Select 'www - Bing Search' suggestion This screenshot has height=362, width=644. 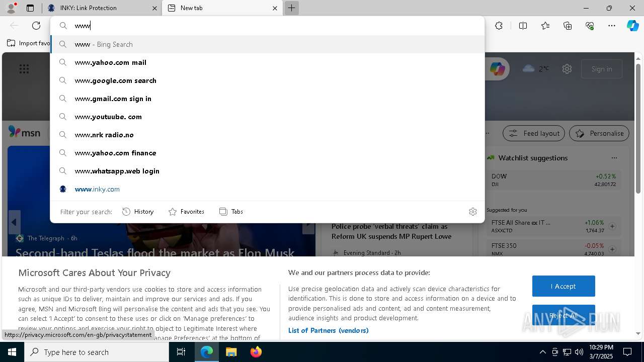point(267,44)
